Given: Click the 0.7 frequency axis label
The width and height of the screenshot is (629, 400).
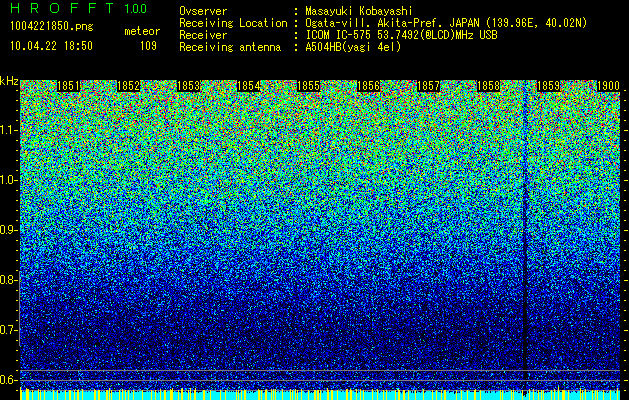Looking at the screenshot, I should point(8,330).
